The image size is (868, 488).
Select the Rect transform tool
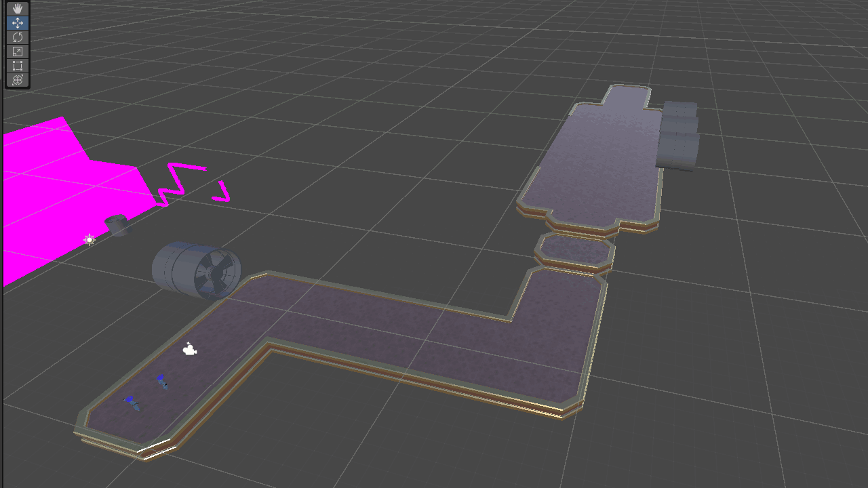[18, 66]
